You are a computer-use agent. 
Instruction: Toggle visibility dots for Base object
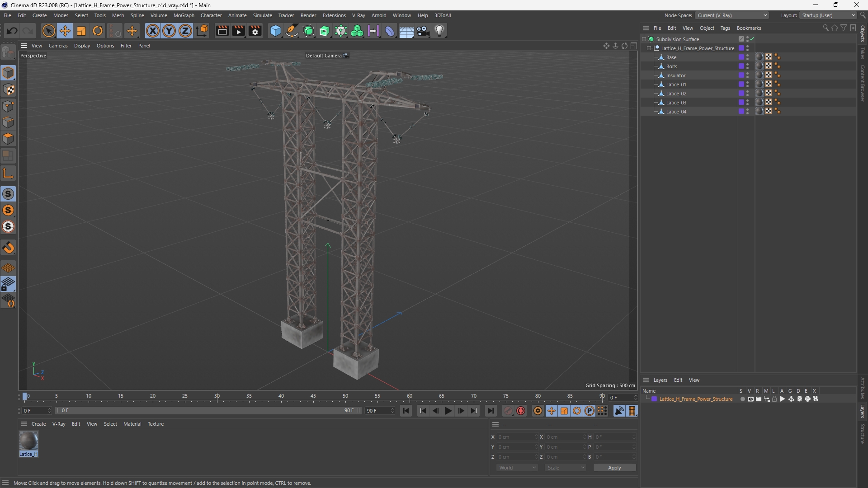coord(747,57)
